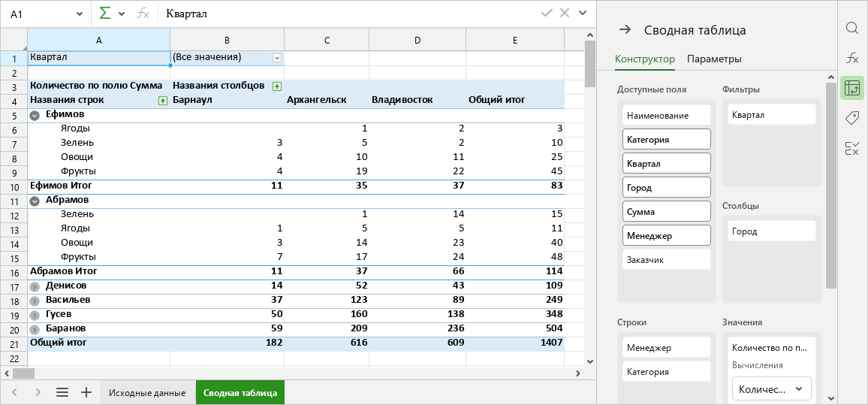The image size is (868, 405).
Task: Click the vertical sheet scrollbar thumb
Action: click(x=589, y=63)
